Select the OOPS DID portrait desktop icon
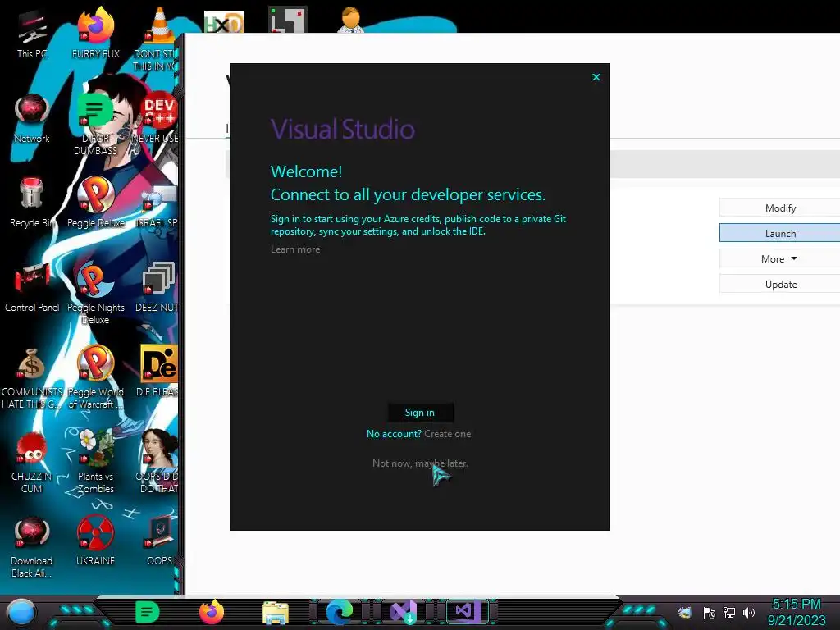The height and width of the screenshot is (630, 840). (x=158, y=462)
